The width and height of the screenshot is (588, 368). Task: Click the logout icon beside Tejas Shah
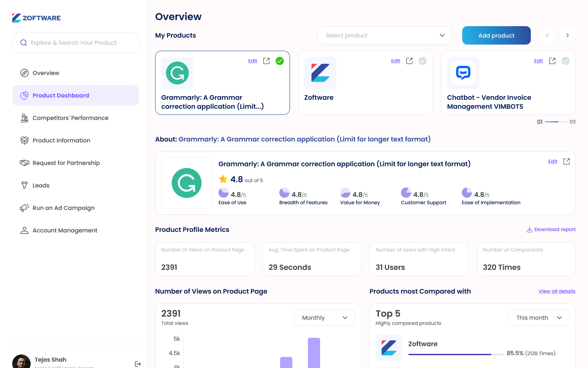138,364
